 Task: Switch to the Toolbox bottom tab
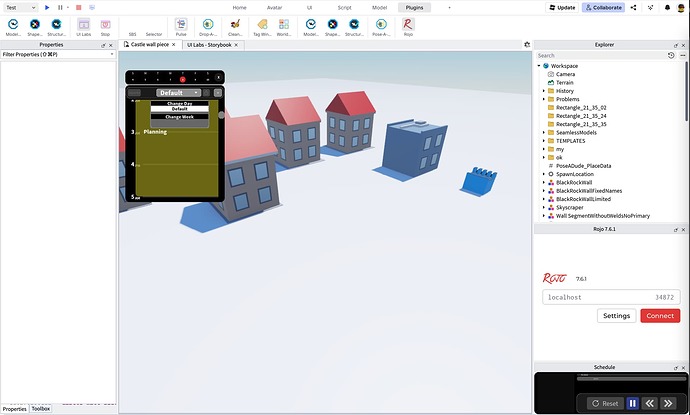[40, 408]
